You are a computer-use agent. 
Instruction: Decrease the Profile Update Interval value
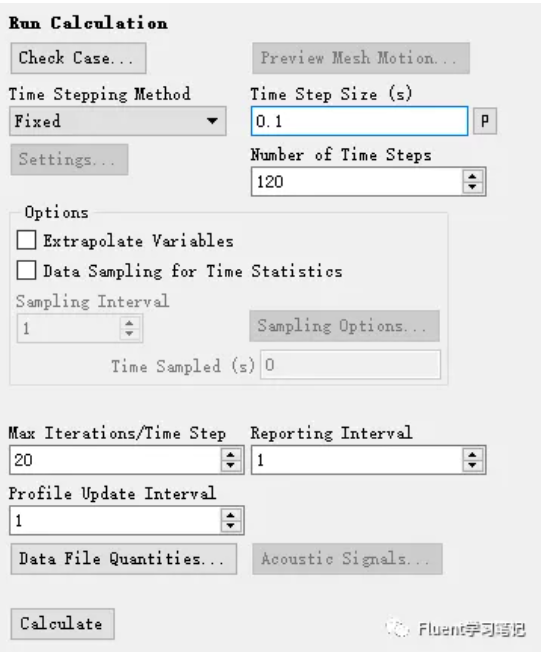click(x=230, y=526)
